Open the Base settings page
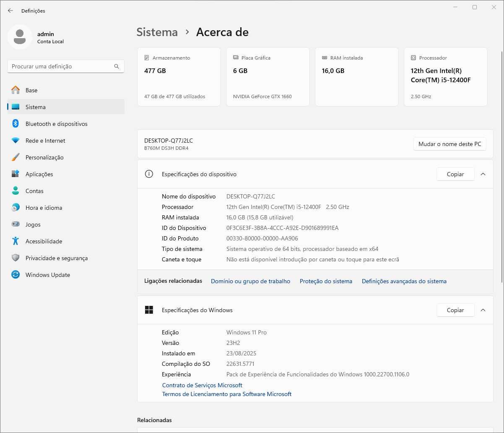Image resolution: width=504 pixels, height=433 pixels. coord(66,90)
